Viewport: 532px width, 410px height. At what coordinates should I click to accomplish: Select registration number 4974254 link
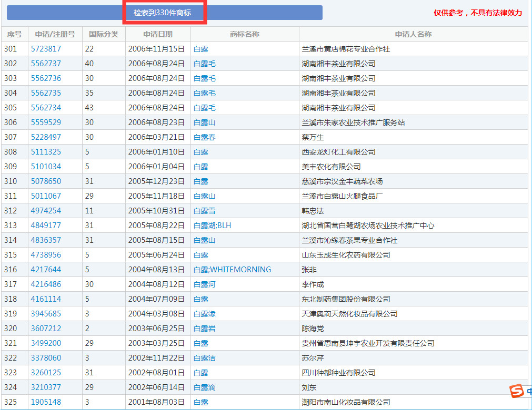pyautogui.click(x=46, y=211)
